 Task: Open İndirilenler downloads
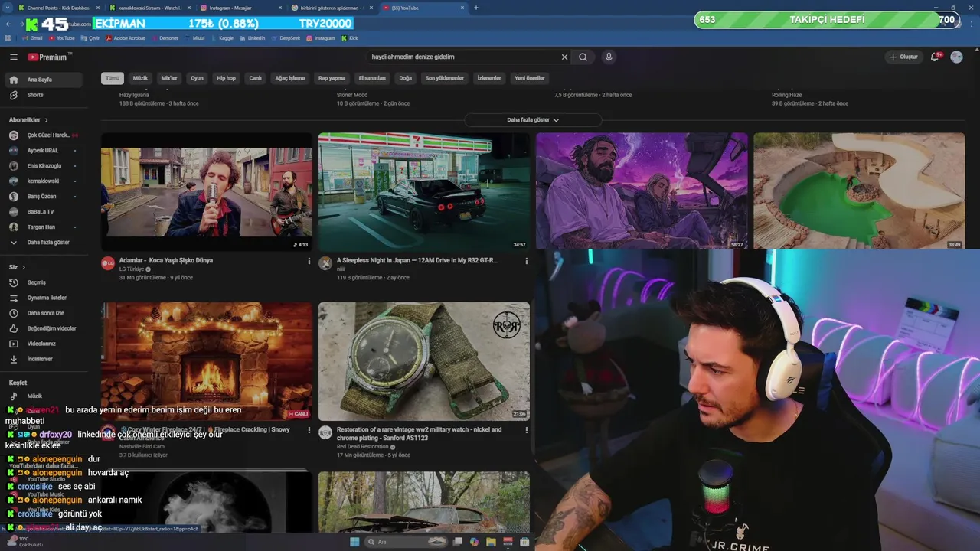tap(46, 359)
